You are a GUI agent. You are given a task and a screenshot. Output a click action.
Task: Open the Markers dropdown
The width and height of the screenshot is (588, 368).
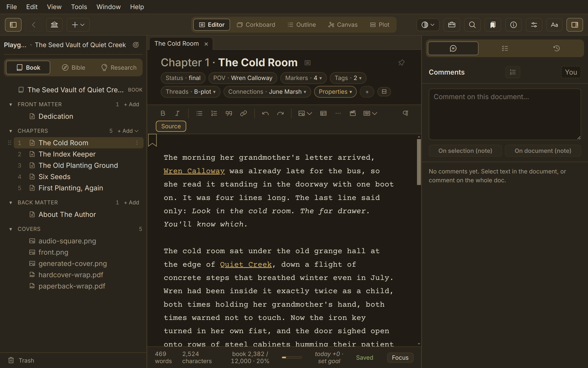[x=304, y=78]
